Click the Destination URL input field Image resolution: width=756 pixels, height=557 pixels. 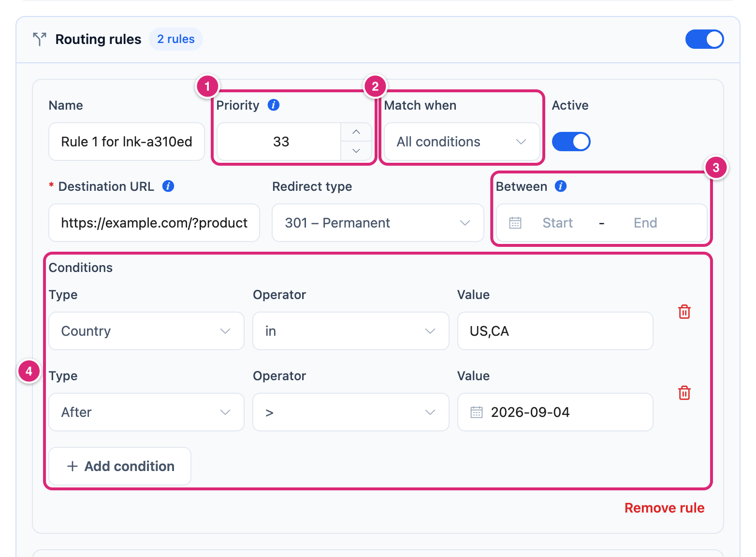coord(154,223)
